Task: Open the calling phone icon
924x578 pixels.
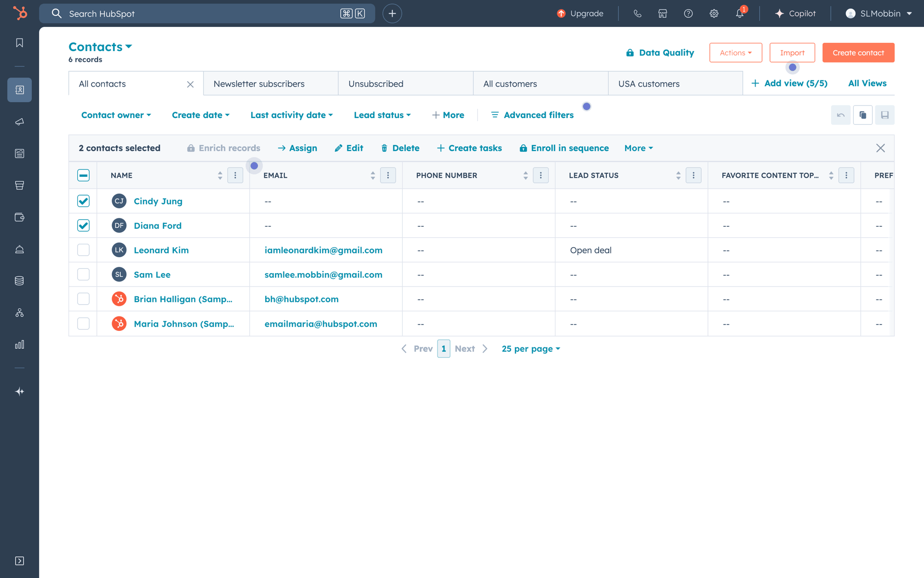Action: 638,13
